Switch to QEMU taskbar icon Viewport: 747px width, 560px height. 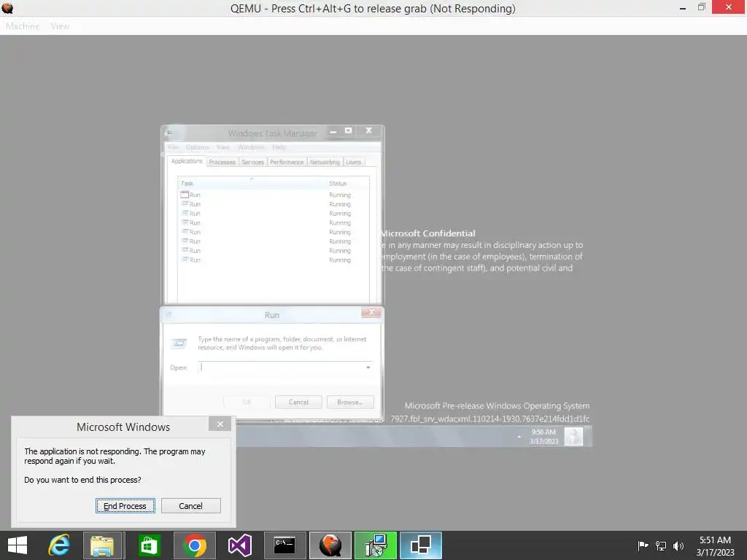(x=330, y=545)
